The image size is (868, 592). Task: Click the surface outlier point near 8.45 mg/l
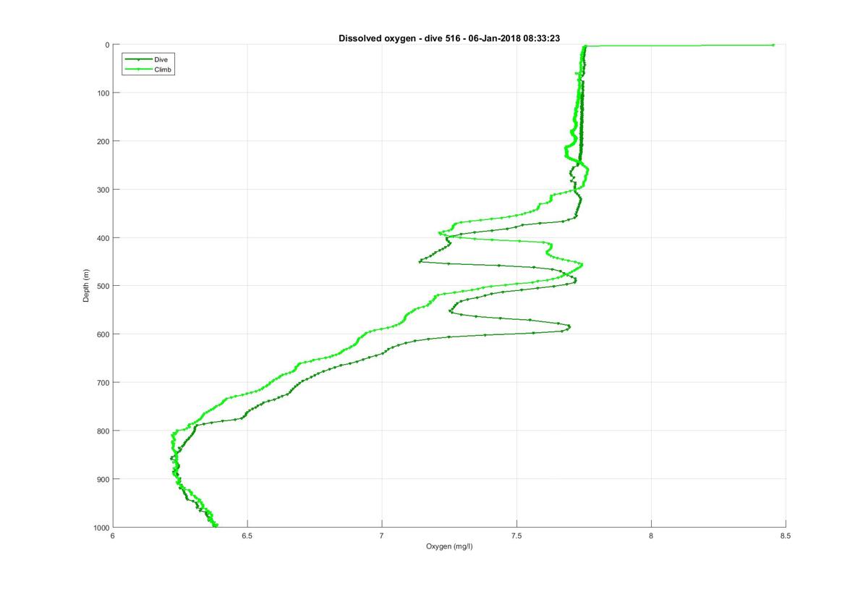click(773, 45)
